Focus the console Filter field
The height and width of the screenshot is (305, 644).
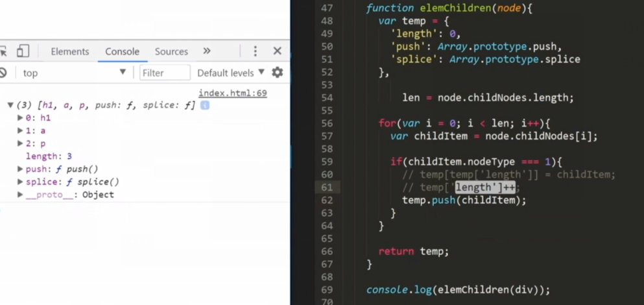pyautogui.click(x=165, y=73)
